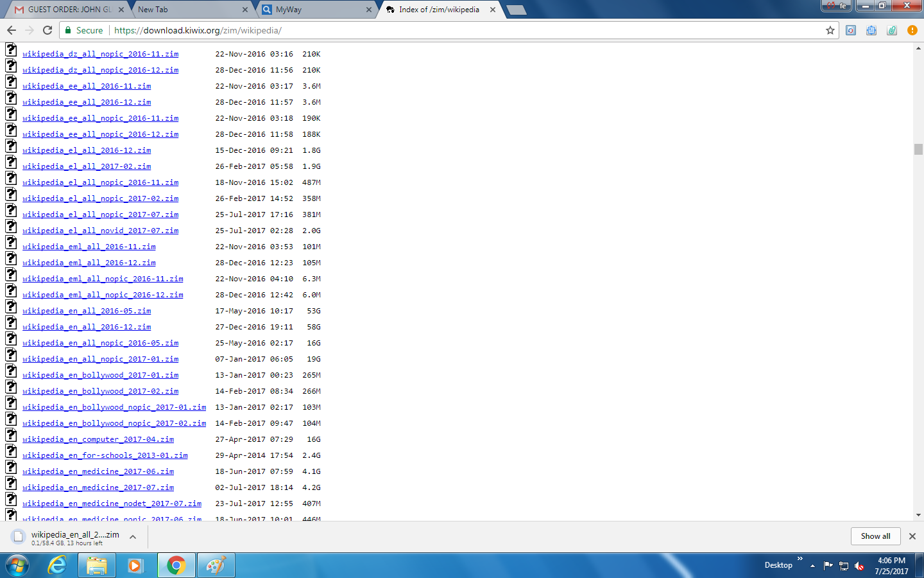
Task: Switch to the MyWay tab
Action: [x=316, y=10]
